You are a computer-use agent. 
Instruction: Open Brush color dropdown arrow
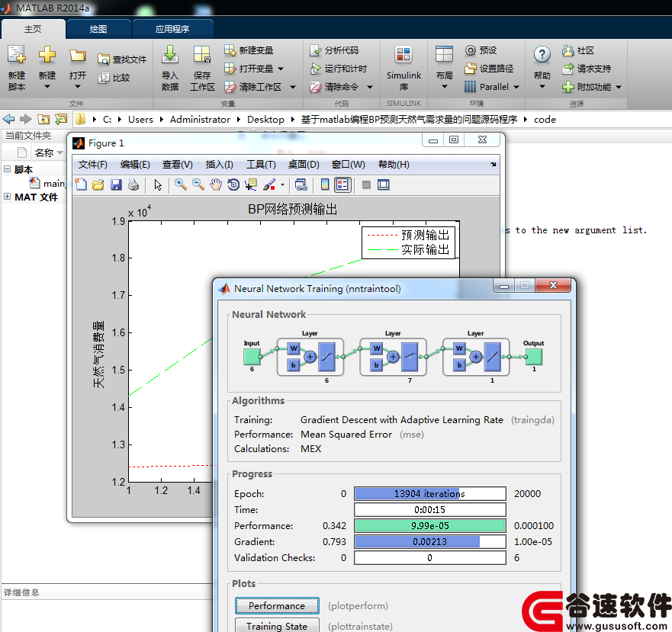[x=282, y=185]
